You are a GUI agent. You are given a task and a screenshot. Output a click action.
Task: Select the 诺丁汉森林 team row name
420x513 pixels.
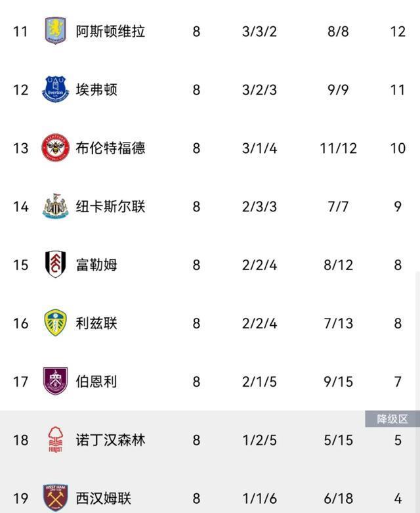[110, 439]
